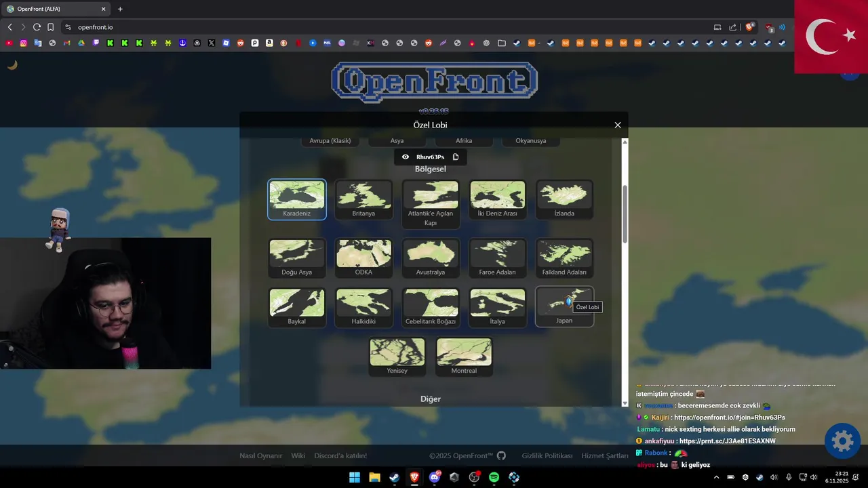
Task: Select the Japan map
Action: tap(564, 307)
